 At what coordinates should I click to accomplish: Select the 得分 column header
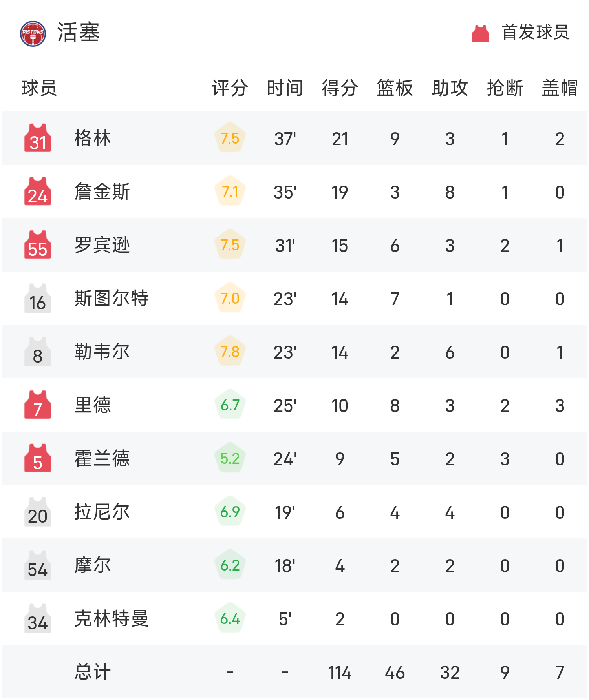click(x=340, y=88)
